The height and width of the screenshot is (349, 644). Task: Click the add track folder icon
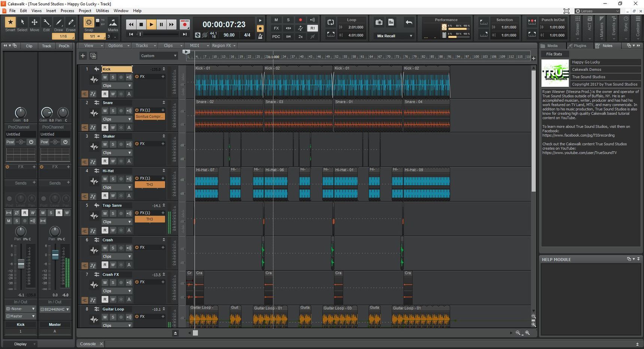(93, 56)
